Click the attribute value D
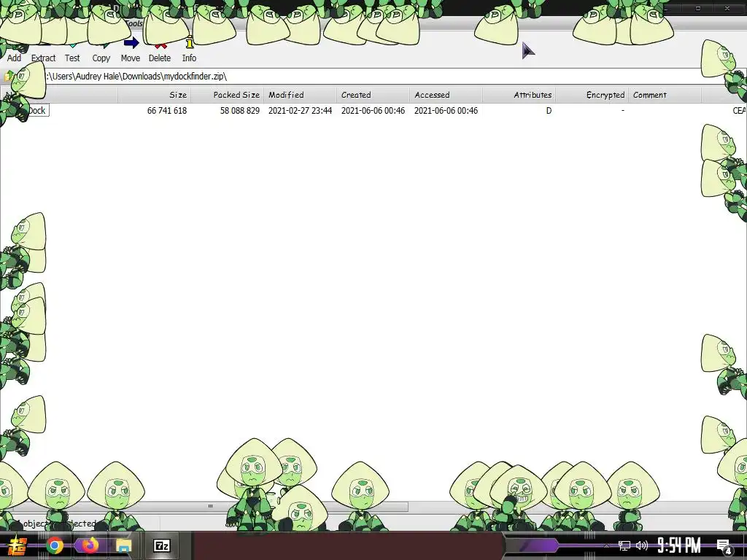The width and height of the screenshot is (747, 560). [x=549, y=111]
